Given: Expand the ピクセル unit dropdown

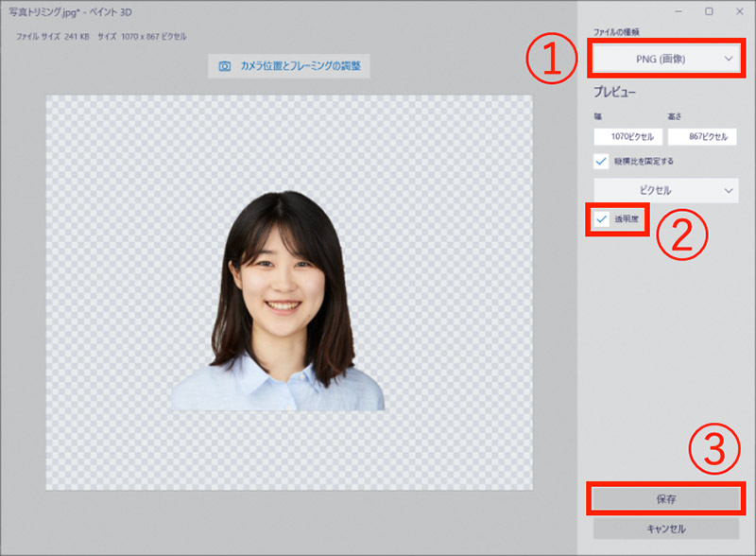Looking at the screenshot, I should [x=664, y=190].
